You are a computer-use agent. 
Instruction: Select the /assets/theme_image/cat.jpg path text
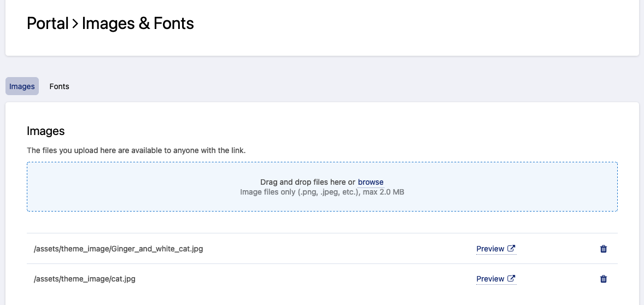click(85, 279)
